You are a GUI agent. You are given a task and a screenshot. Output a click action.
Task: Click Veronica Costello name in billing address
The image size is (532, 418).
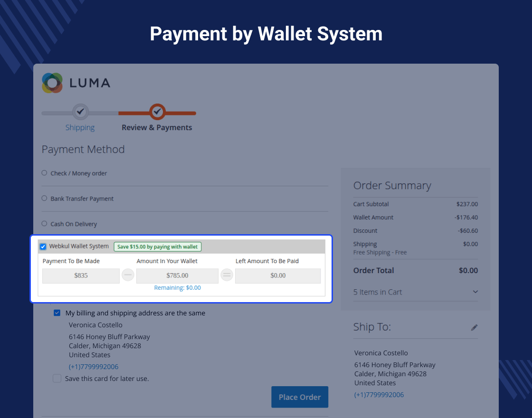tap(95, 325)
